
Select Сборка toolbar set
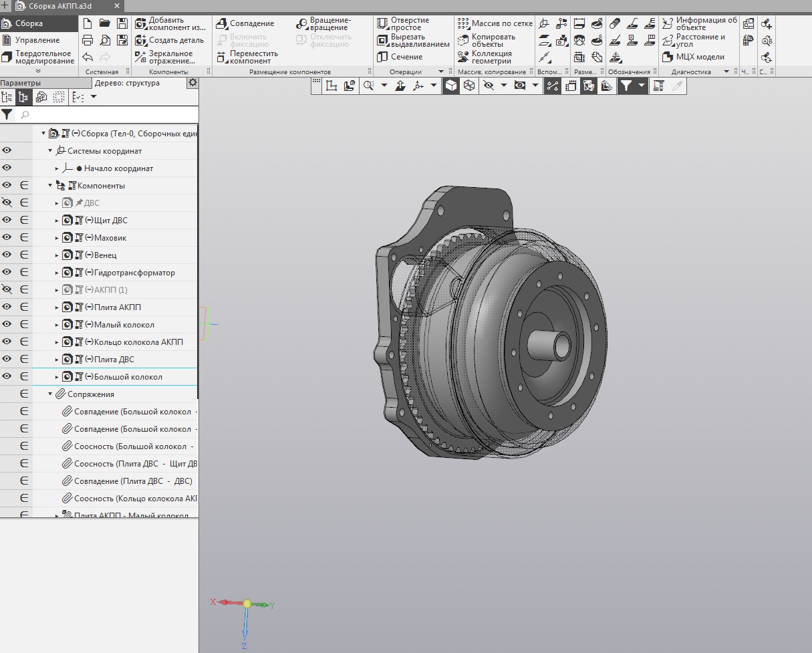39,23
